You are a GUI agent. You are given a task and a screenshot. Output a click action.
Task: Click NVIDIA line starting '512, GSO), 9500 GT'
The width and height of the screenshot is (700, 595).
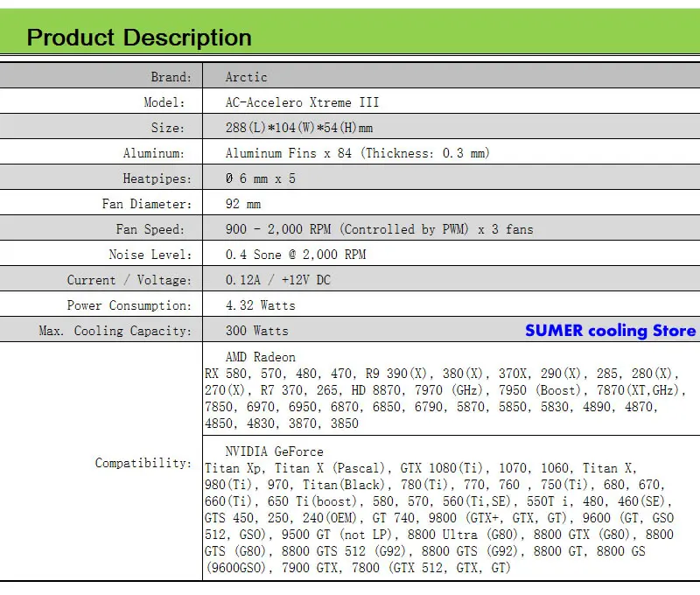pyautogui.click(x=439, y=535)
